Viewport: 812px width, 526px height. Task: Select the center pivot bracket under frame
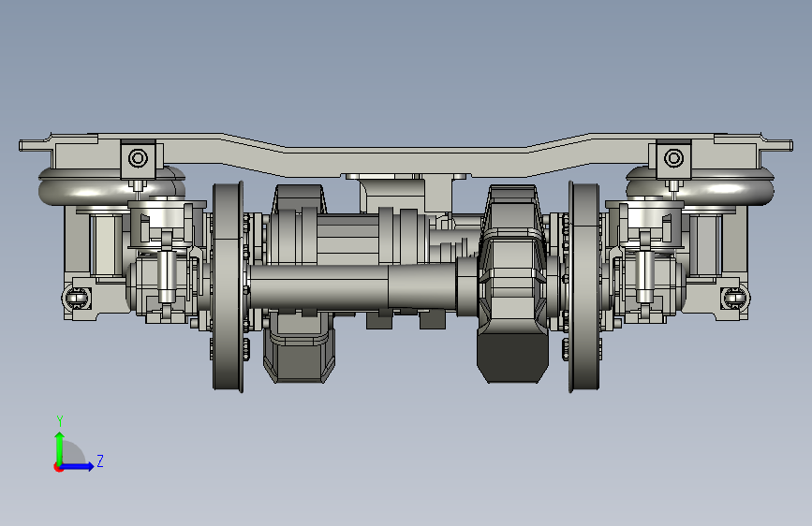[406, 193]
